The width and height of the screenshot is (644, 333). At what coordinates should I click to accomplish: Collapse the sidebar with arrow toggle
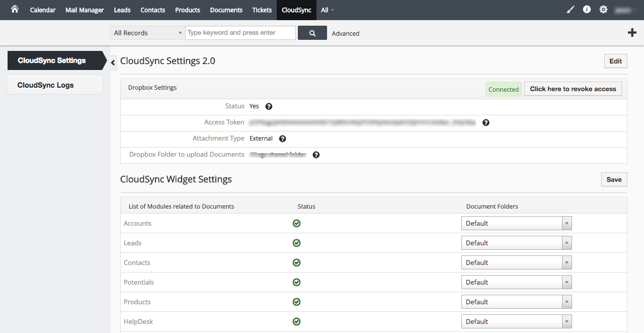[113, 62]
